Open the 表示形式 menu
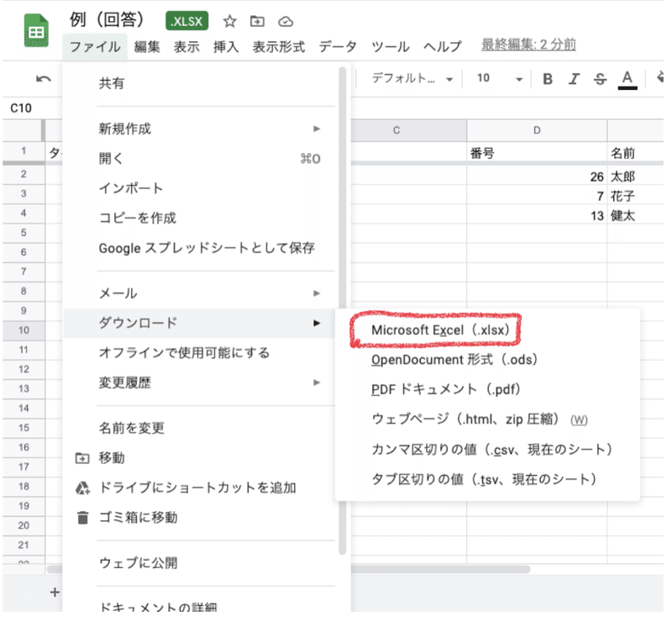Image resolution: width=672 pixels, height=627 pixels. point(279,46)
